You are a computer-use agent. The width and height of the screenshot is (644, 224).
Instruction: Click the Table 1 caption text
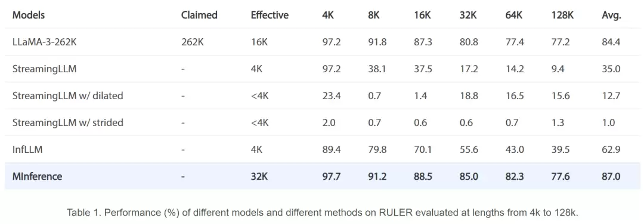(321, 213)
